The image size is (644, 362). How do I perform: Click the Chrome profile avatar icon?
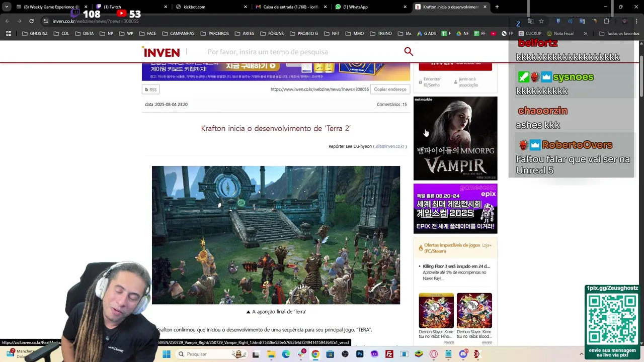pyautogui.click(x=624, y=21)
